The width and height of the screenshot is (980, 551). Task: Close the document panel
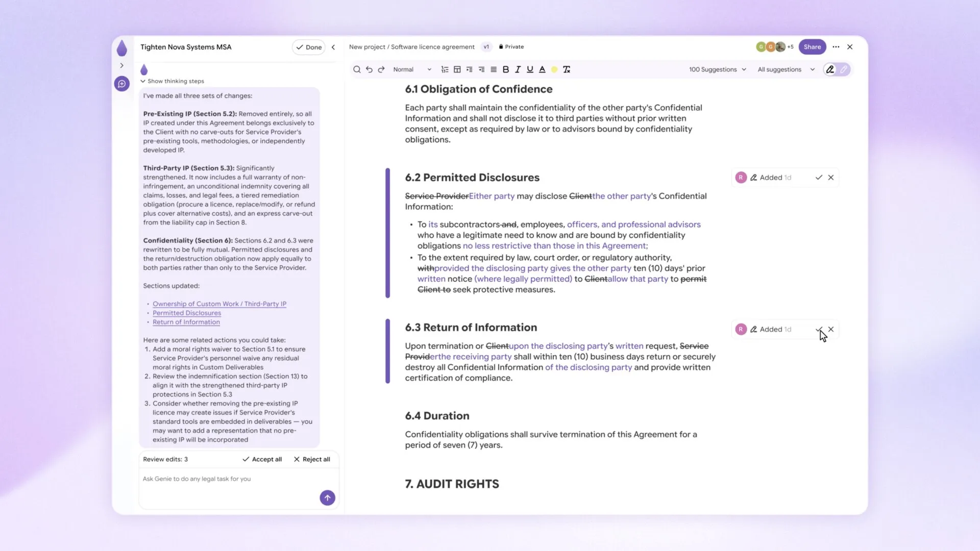click(850, 46)
